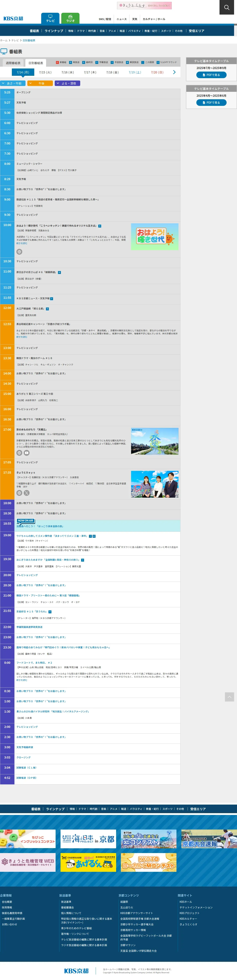237x980 pixels.
Task: Switch to the テレビ tab
Action: (50, 18)
